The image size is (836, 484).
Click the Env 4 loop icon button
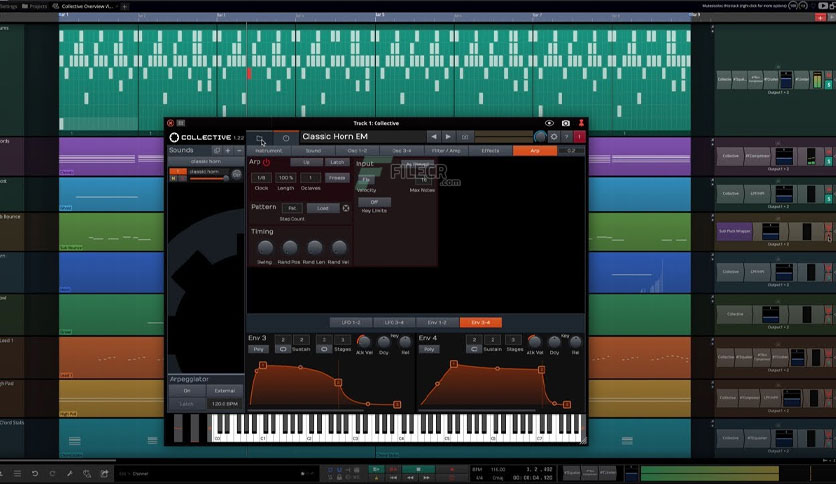click(x=473, y=349)
